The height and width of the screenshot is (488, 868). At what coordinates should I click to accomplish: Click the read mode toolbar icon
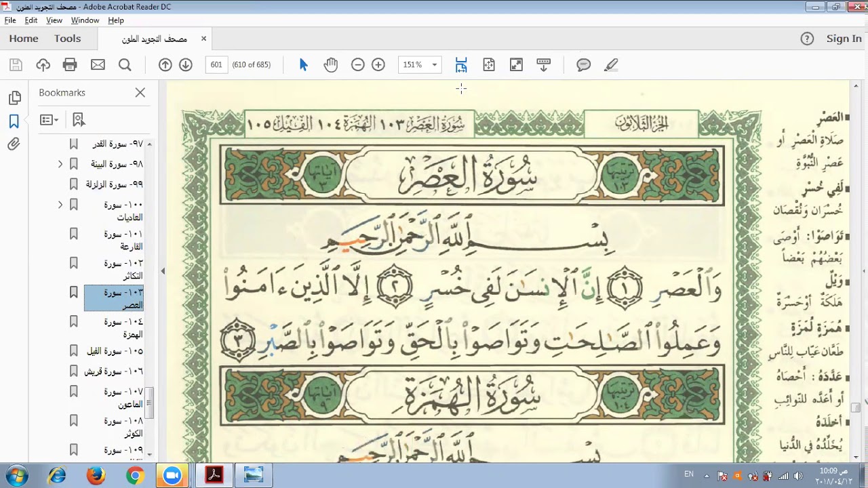tap(543, 65)
